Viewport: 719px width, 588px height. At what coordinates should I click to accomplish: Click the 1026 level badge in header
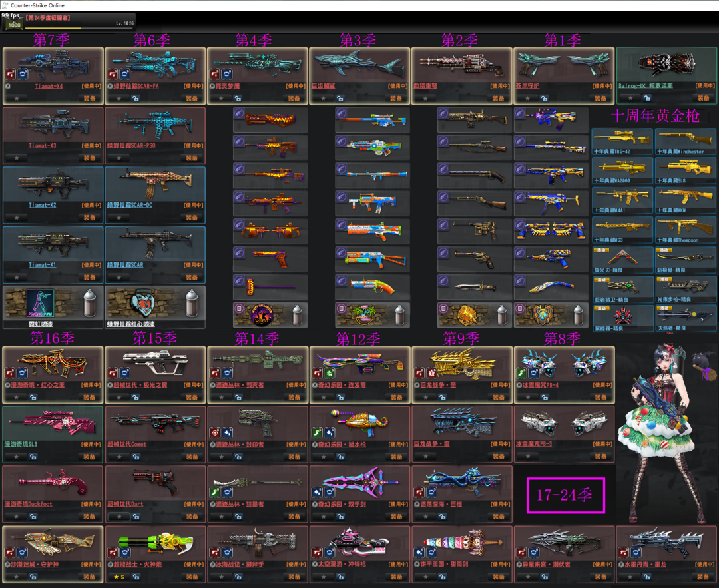[14, 25]
